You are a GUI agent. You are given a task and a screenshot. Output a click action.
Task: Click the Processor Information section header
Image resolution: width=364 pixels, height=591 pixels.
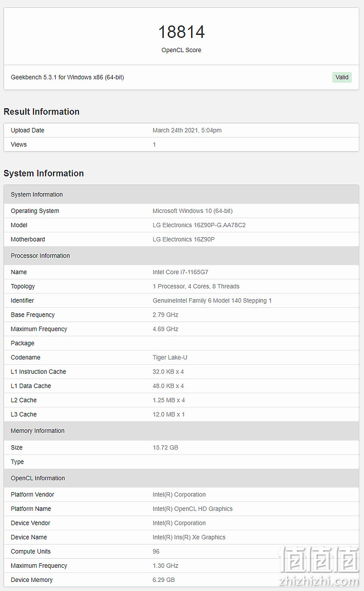click(x=181, y=256)
